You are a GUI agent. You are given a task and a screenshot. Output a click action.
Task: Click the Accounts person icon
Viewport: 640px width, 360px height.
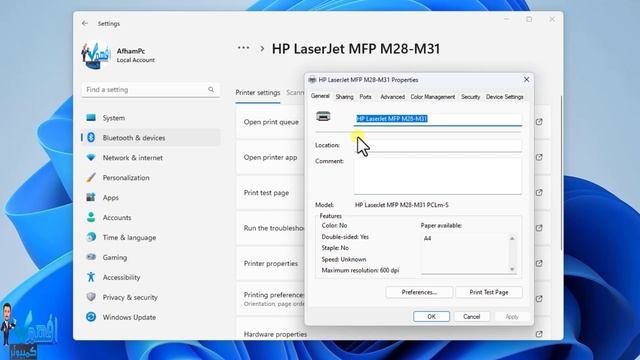(x=91, y=217)
